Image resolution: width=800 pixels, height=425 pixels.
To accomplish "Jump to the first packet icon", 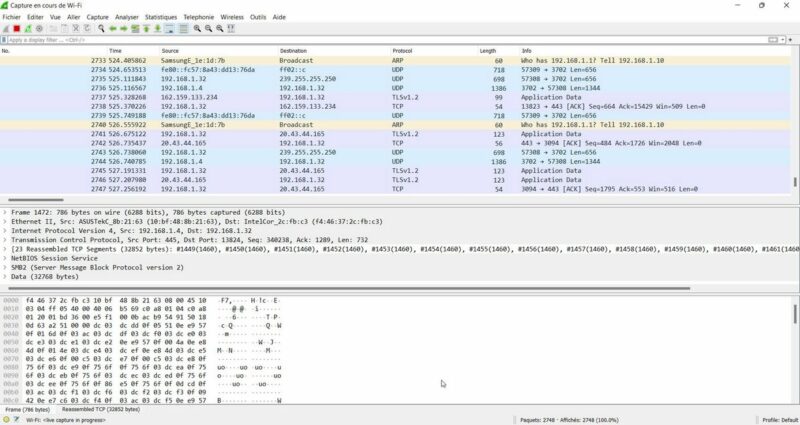I will 146,29.
